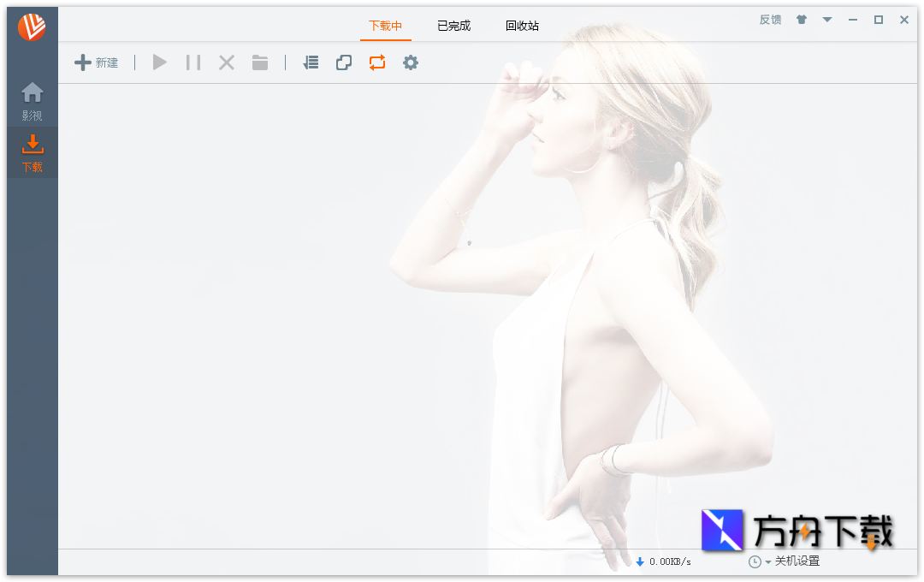Click the orange app logo at top-left
The width and height of the screenshot is (924, 582).
pyautogui.click(x=32, y=27)
